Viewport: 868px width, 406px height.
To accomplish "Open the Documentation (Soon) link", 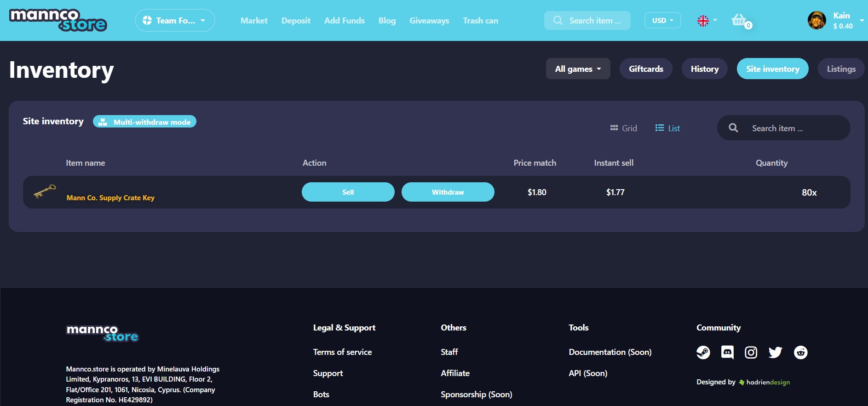I will 610,352.
